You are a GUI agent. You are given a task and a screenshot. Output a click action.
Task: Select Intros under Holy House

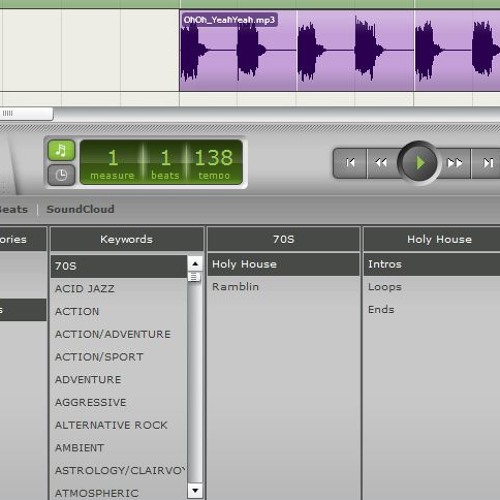tap(432, 264)
